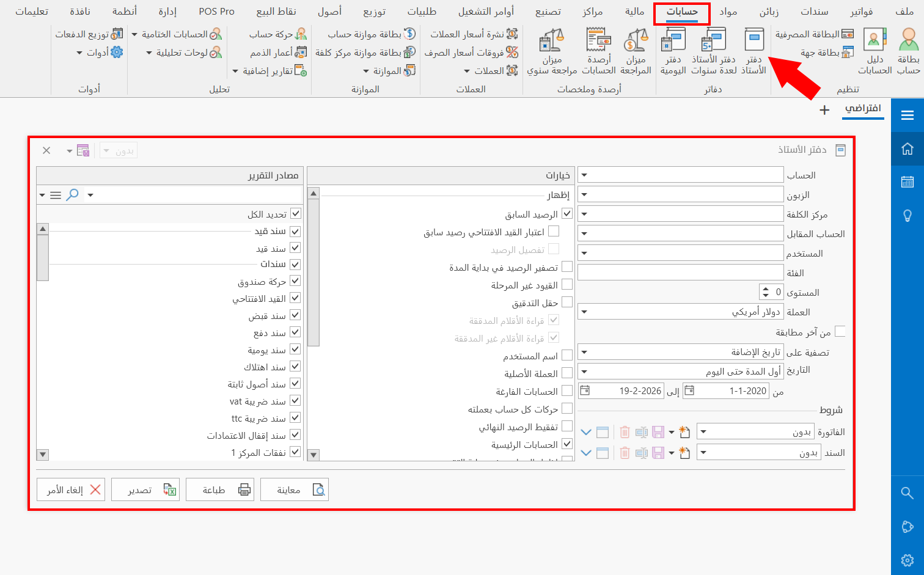The height and width of the screenshot is (575, 924).
Task: Open المستخدم user dropdown
Action: [584, 253]
